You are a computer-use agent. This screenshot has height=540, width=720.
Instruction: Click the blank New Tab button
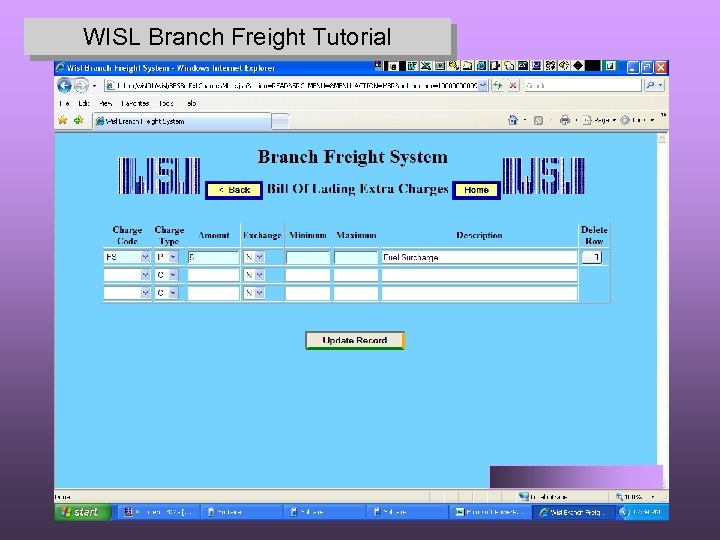[280, 121]
